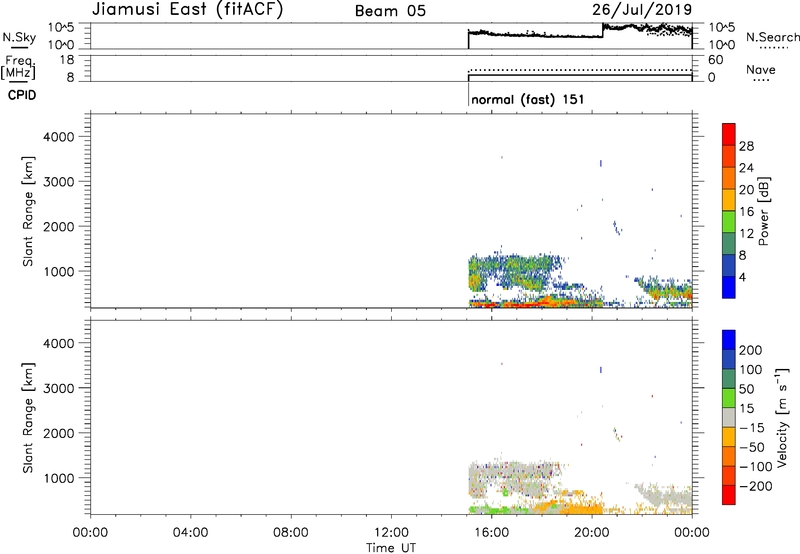800x554 pixels.
Task: Click the "4" value on Power colorbar
Action: 742,277
